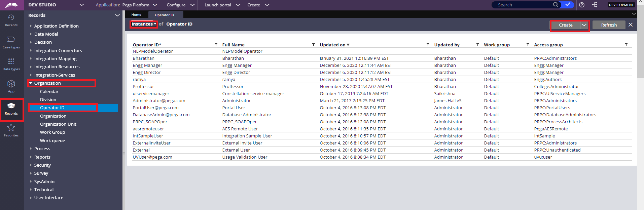Open the Engg Manager operator record
This screenshot has width=644, height=210.
(x=147, y=65)
